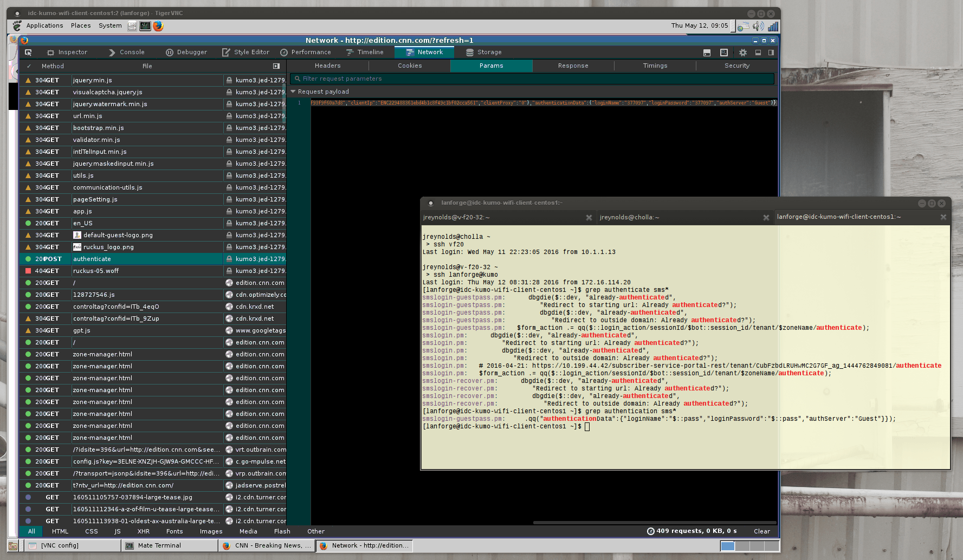The image size is (963, 560).
Task: Open the Applications menu
Action: [44, 25]
